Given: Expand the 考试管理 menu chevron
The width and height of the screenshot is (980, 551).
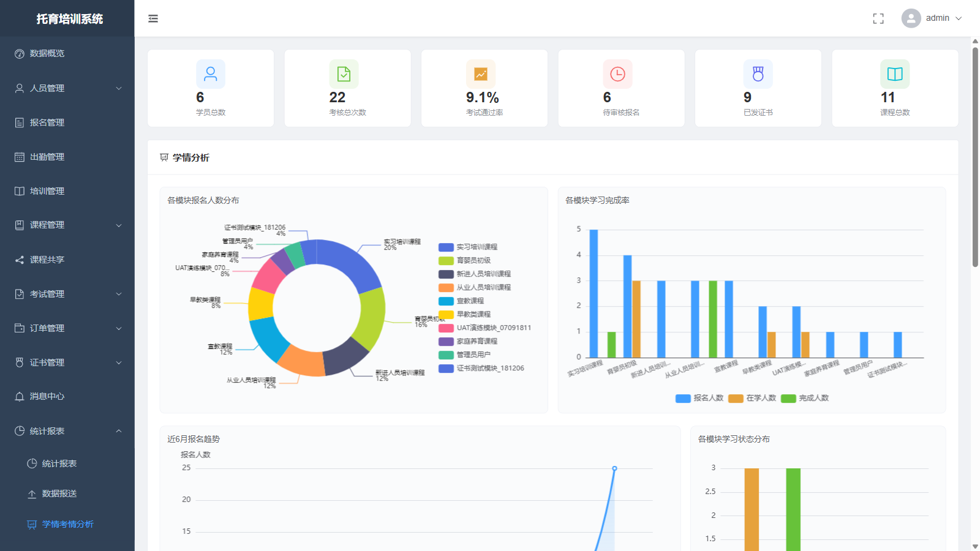Looking at the screenshot, I should click(119, 294).
